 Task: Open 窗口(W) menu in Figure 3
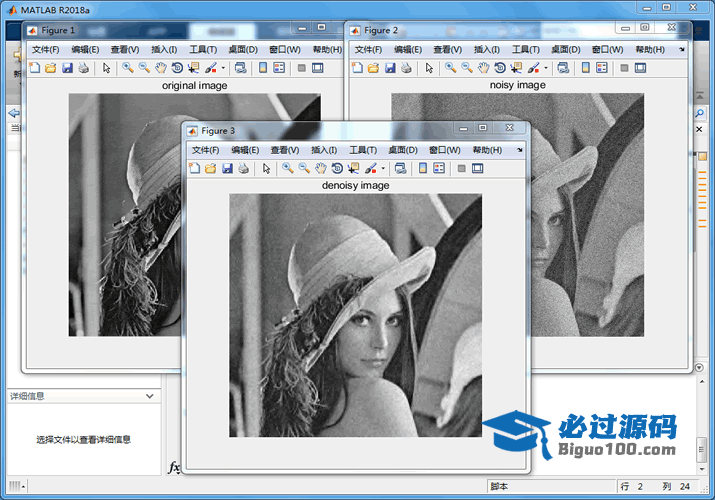click(x=445, y=150)
